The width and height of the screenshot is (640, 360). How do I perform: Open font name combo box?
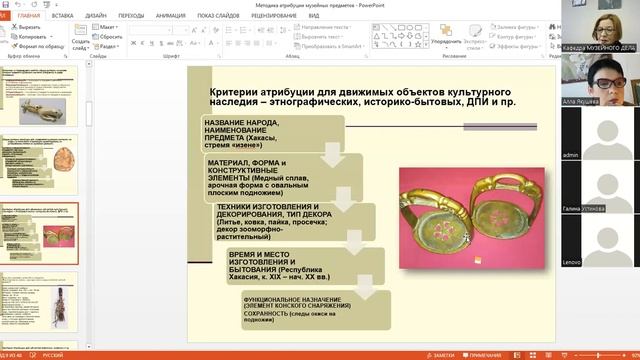150,30
